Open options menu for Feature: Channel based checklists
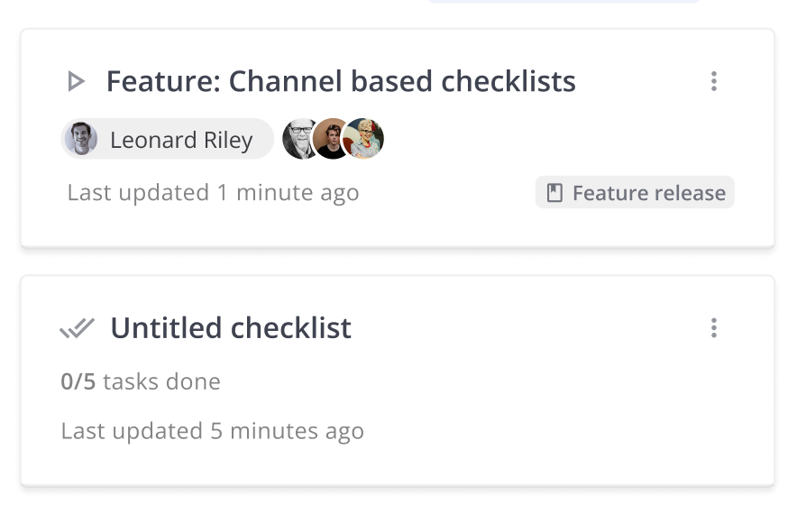Image resolution: width=806 pixels, height=532 pixels. point(713,81)
